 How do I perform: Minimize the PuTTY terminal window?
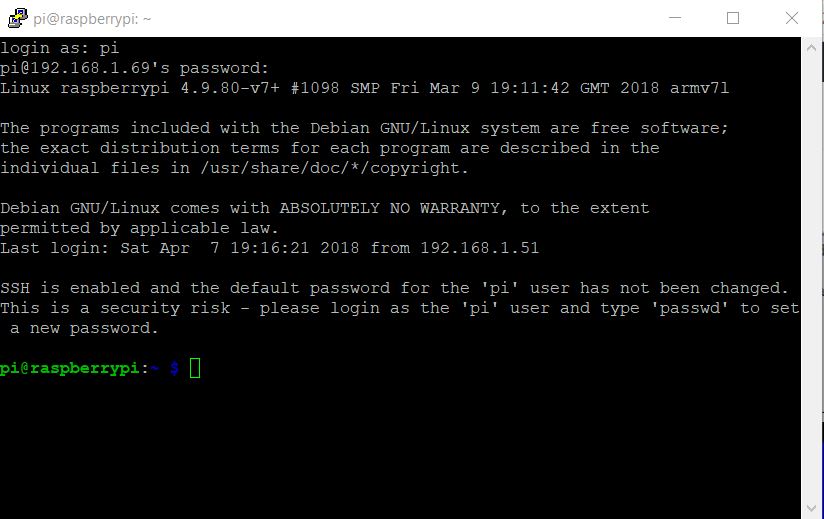pyautogui.click(x=675, y=18)
